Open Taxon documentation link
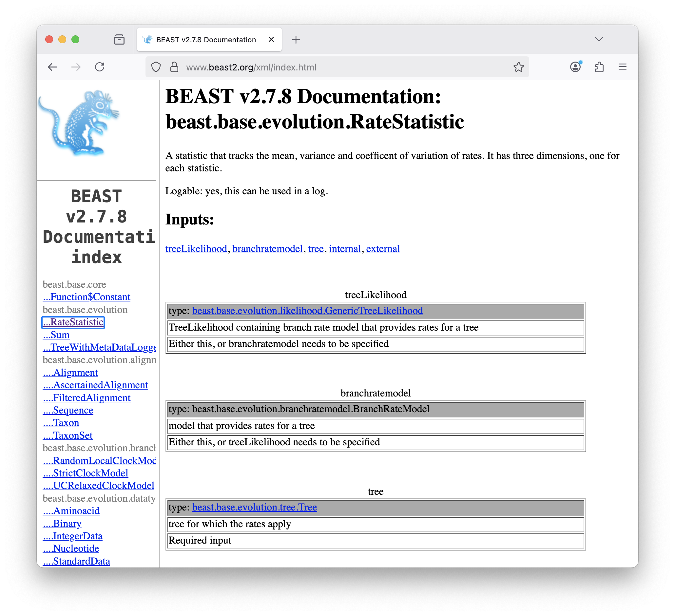The image size is (675, 616). 61,423
